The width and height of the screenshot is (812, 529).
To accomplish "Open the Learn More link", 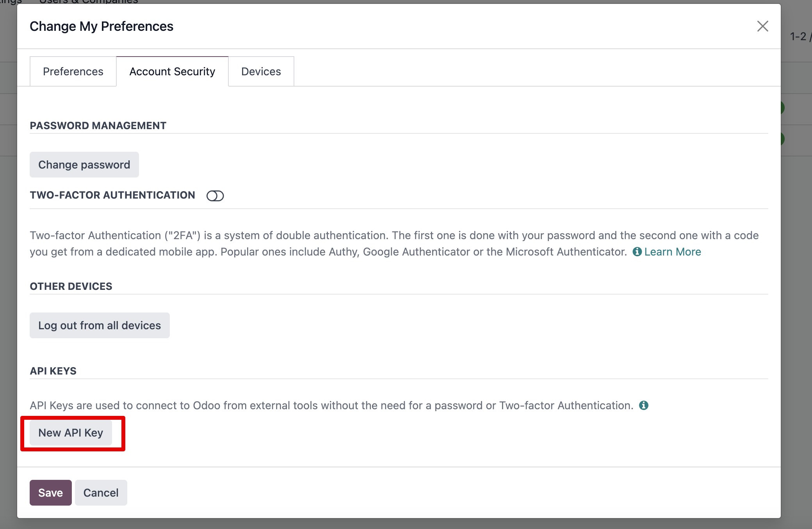I will coord(672,252).
